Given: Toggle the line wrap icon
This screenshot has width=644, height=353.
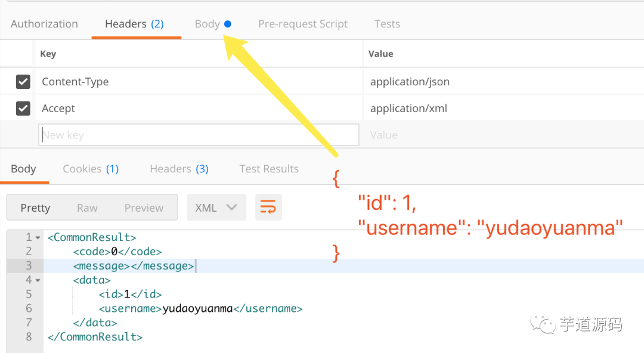Looking at the screenshot, I should click(268, 207).
